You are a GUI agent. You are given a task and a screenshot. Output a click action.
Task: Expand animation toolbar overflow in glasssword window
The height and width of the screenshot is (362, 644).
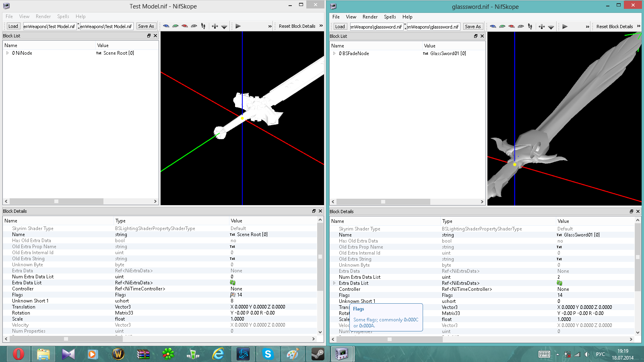click(588, 27)
